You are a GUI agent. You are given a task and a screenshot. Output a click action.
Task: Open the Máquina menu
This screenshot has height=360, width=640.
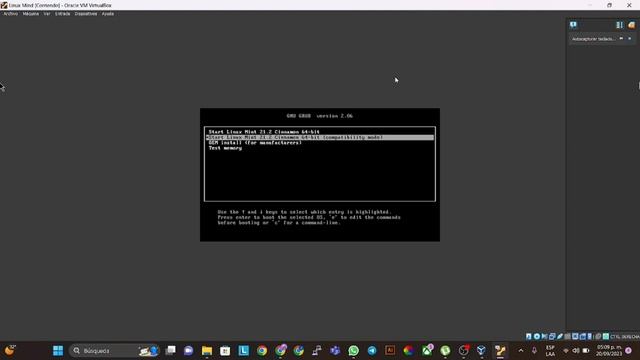[x=31, y=14]
